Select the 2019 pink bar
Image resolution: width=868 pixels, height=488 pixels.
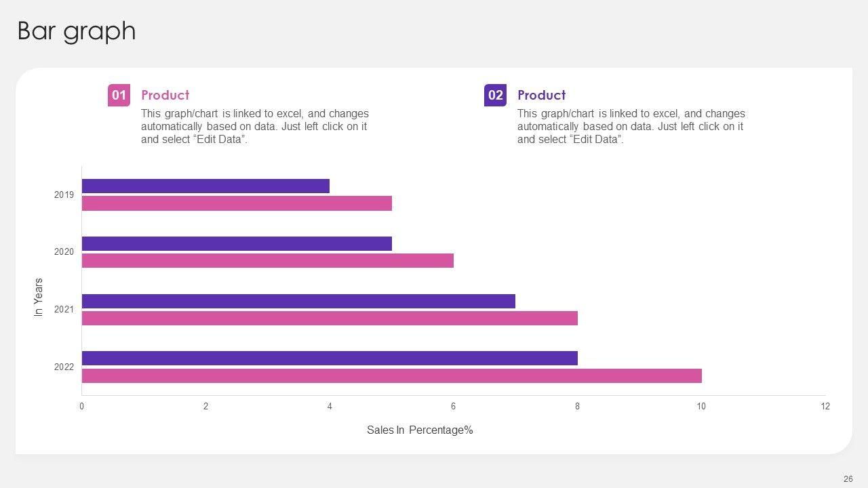point(237,203)
